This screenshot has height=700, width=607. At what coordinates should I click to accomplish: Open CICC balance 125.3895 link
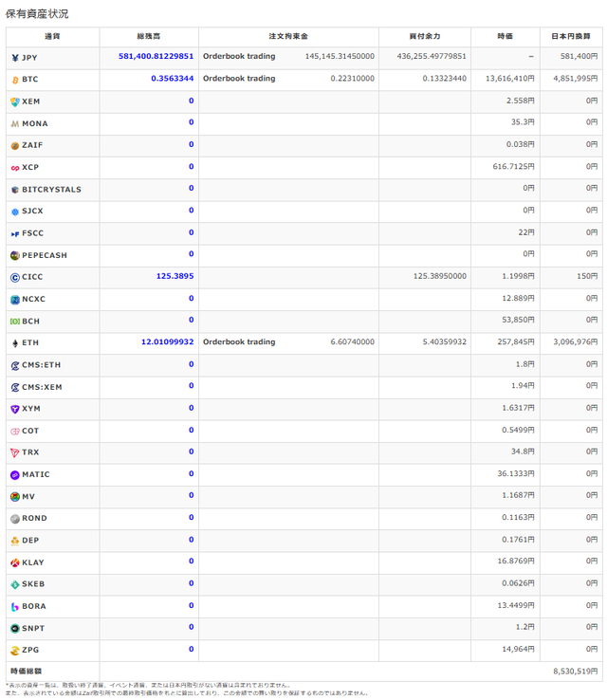click(x=175, y=276)
